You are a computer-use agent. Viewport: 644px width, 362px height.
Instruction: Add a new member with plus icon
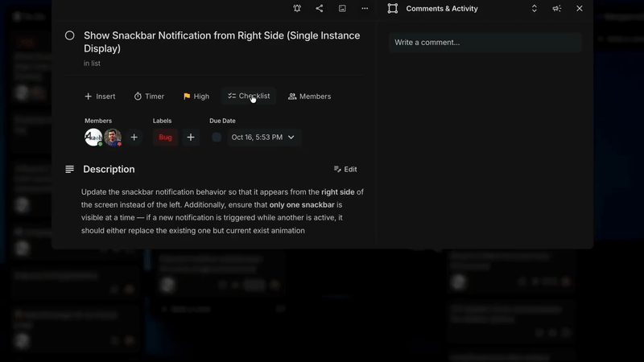click(x=134, y=138)
